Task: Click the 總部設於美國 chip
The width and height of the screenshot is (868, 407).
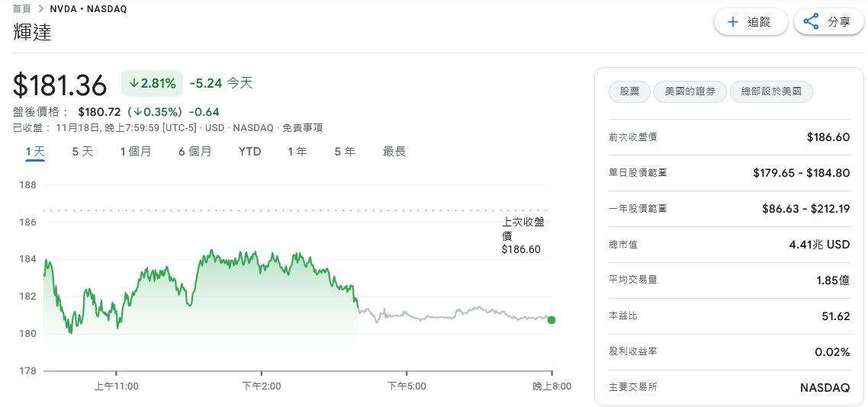Action: tap(771, 91)
